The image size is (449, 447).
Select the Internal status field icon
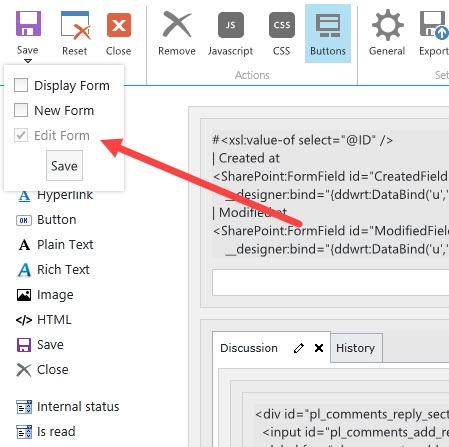click(24, 407)
